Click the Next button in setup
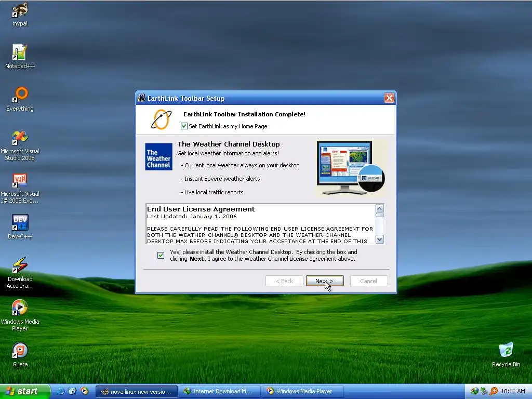 tap(325, 281)
